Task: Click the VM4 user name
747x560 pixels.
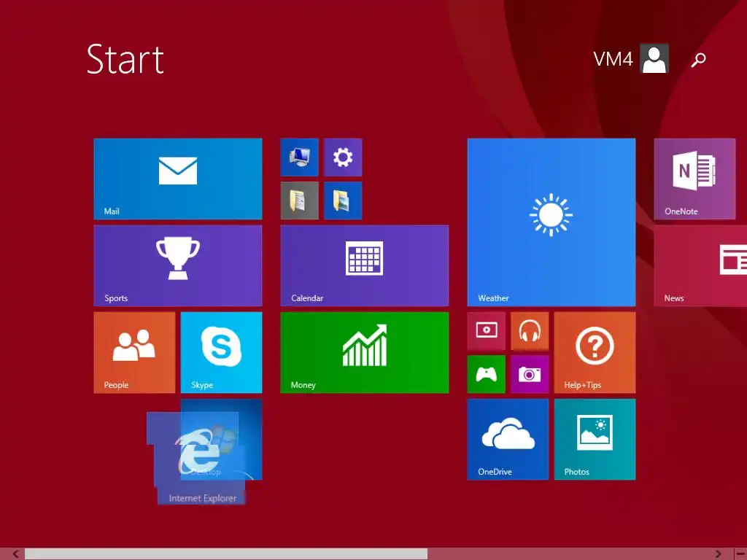Action: tap(613, 59)
